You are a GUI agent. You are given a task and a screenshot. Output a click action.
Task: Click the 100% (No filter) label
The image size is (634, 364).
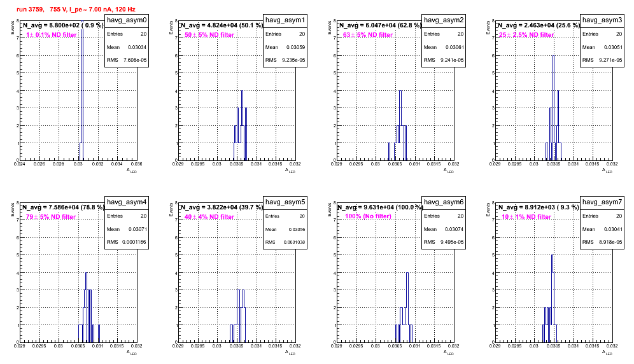point(369,216)
